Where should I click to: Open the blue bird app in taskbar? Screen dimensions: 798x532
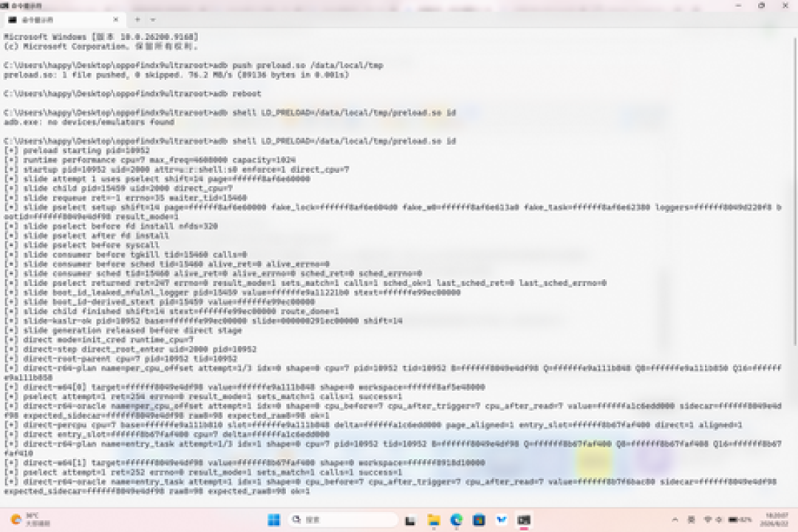(502, 519)
